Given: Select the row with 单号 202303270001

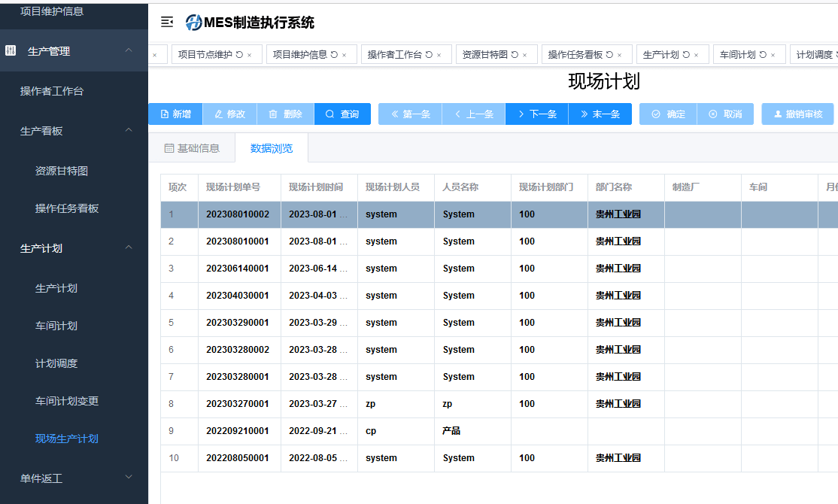Looking at the screenshot, I should 499,404.
